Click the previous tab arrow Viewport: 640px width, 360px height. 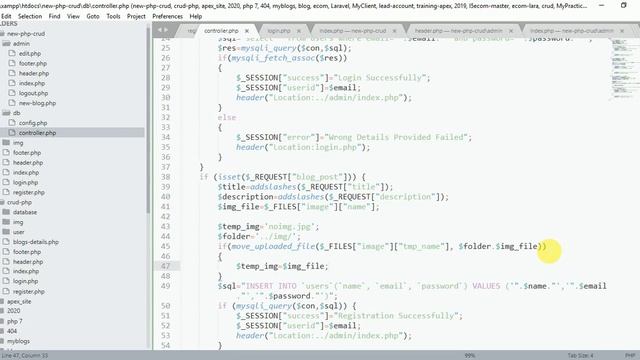[x=160, y=30]
